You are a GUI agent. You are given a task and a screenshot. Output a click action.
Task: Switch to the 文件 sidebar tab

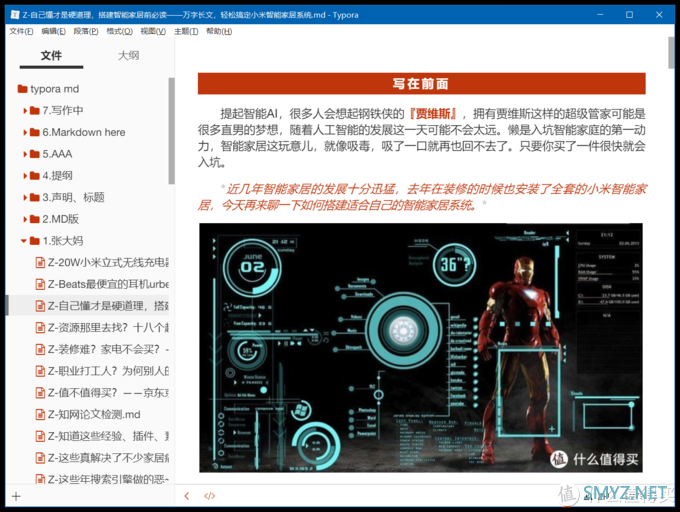coord(51,56)
